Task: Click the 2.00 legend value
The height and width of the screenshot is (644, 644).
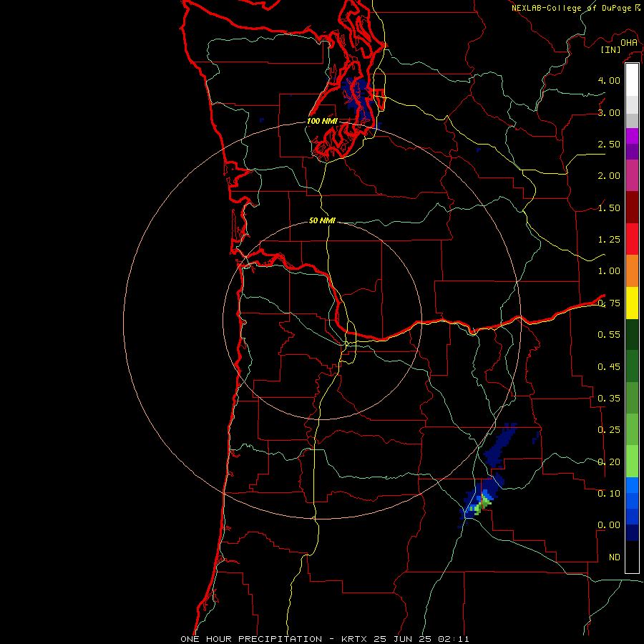Action: (609, 176)
